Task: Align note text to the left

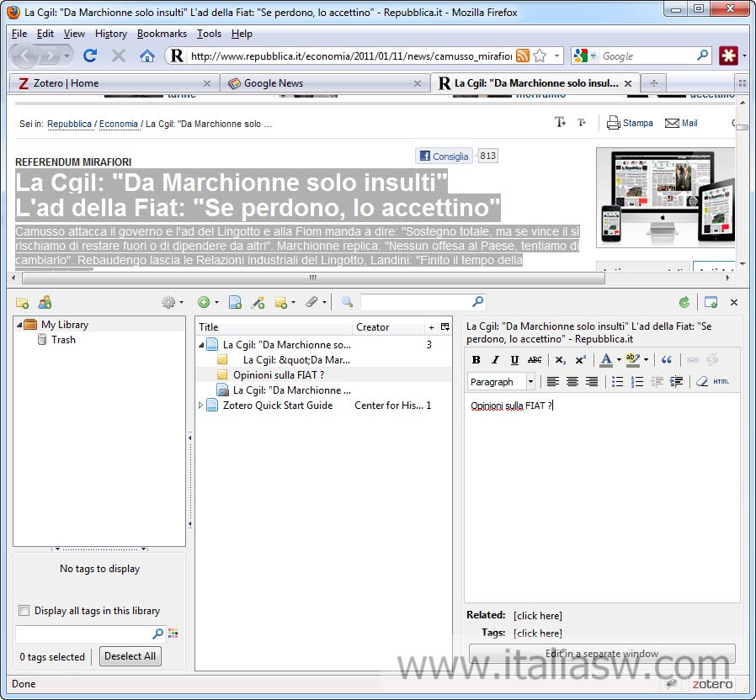Action: (x=552, y=382)
